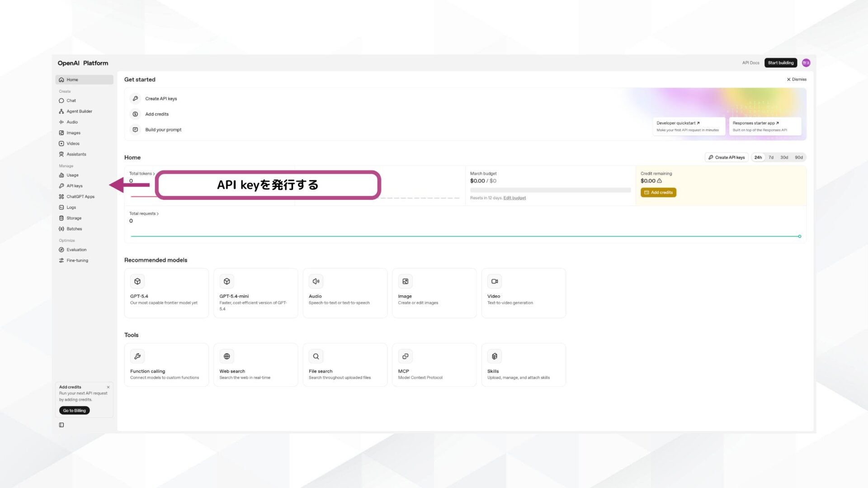Screen dimensions: 868x488
Task: Click the Start building button
Action: [780, 63]
